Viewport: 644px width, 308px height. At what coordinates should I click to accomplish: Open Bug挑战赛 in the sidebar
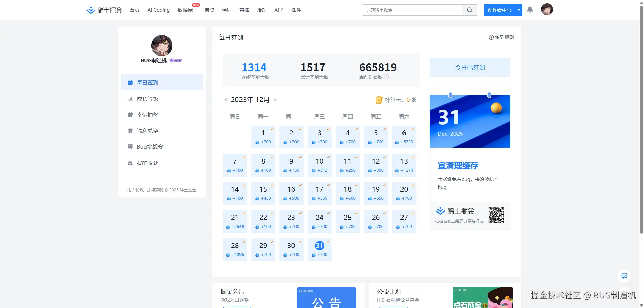[x=149, y=147]
